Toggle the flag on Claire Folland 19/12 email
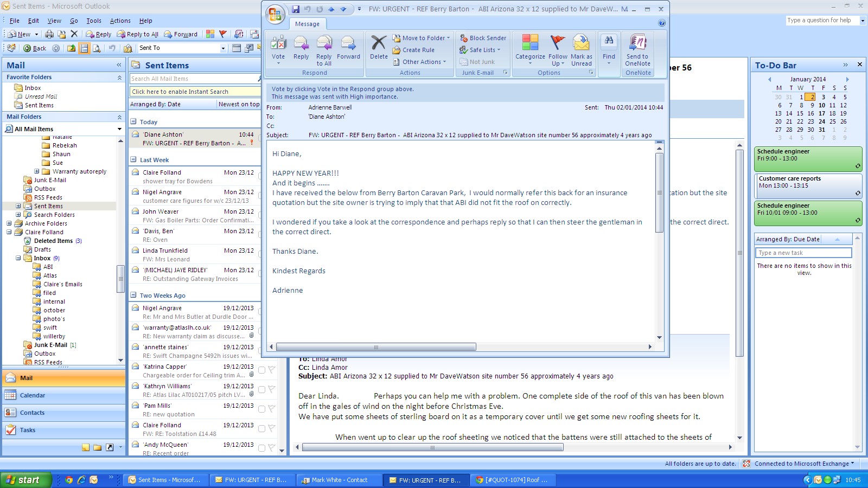This screenshot has width=868, height=488. point(271,428)
